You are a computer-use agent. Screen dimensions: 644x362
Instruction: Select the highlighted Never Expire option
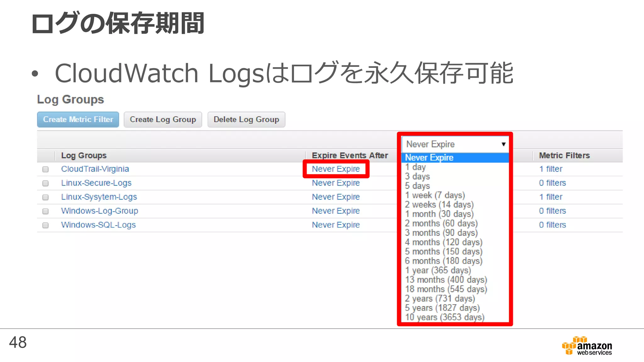click(x=455, y=157)
